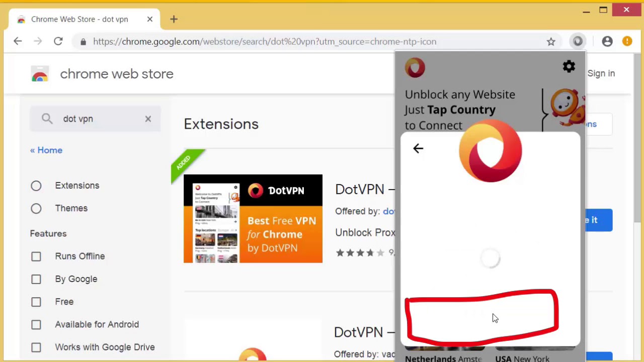Check Works with Google Drive filter
This screenshot has height=362, width=644.
36,347
